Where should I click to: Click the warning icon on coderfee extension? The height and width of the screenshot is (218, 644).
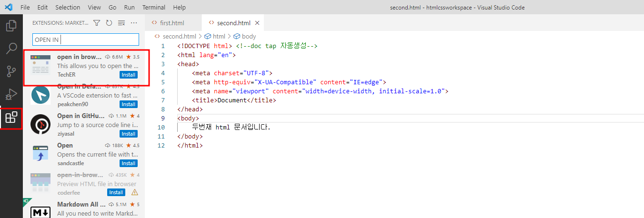click(135, 192)
